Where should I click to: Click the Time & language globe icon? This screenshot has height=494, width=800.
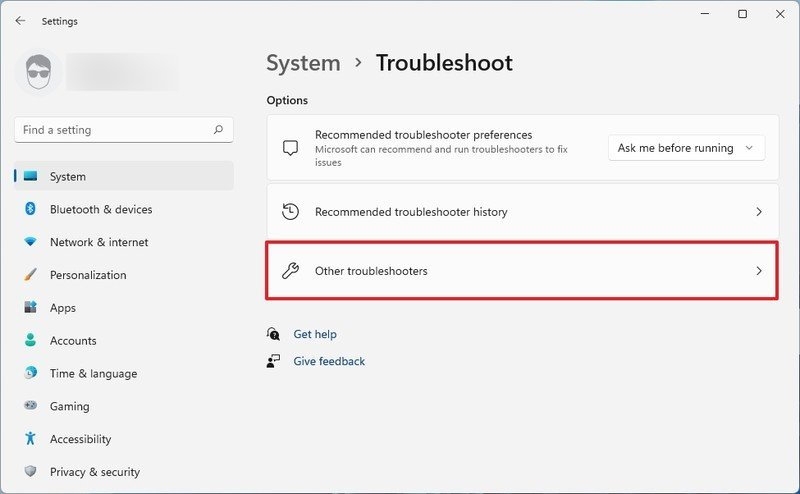click(x=31, y=373)
